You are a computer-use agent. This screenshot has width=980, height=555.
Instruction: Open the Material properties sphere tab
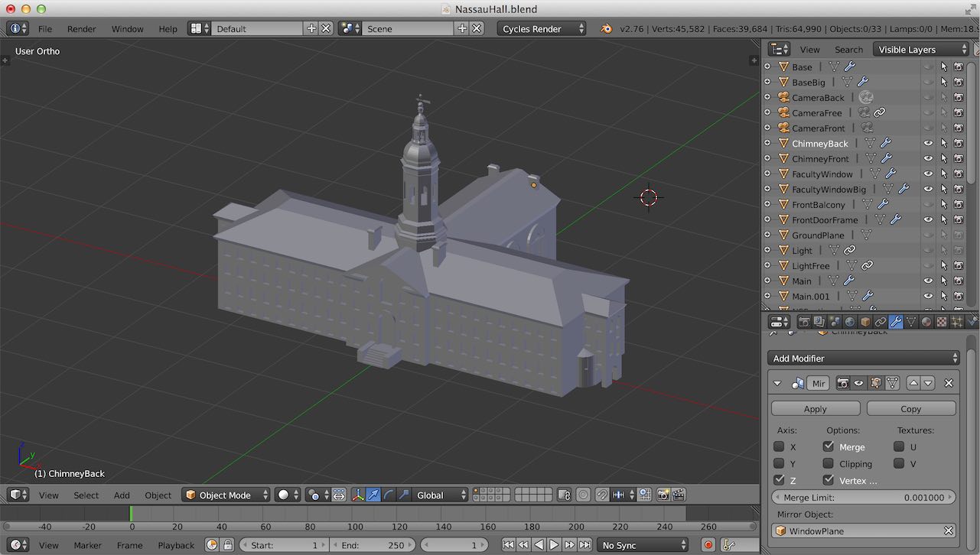pyautogui.click(x=926, y=322)
